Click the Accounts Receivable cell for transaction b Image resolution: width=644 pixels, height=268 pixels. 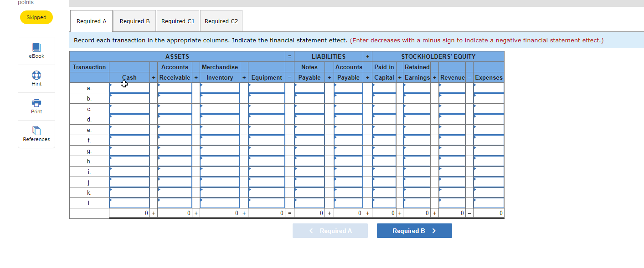coord(175,98)
